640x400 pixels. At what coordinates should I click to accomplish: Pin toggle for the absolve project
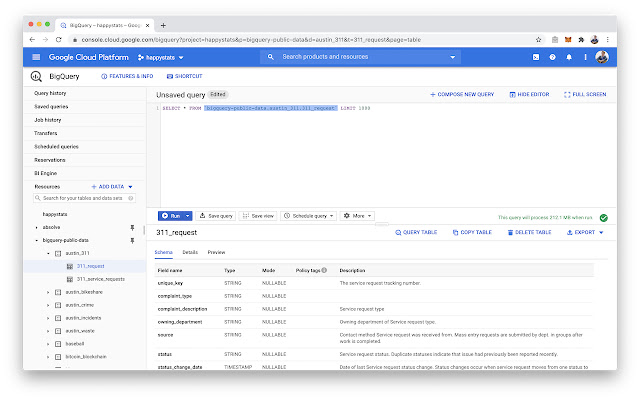(132, 227)
